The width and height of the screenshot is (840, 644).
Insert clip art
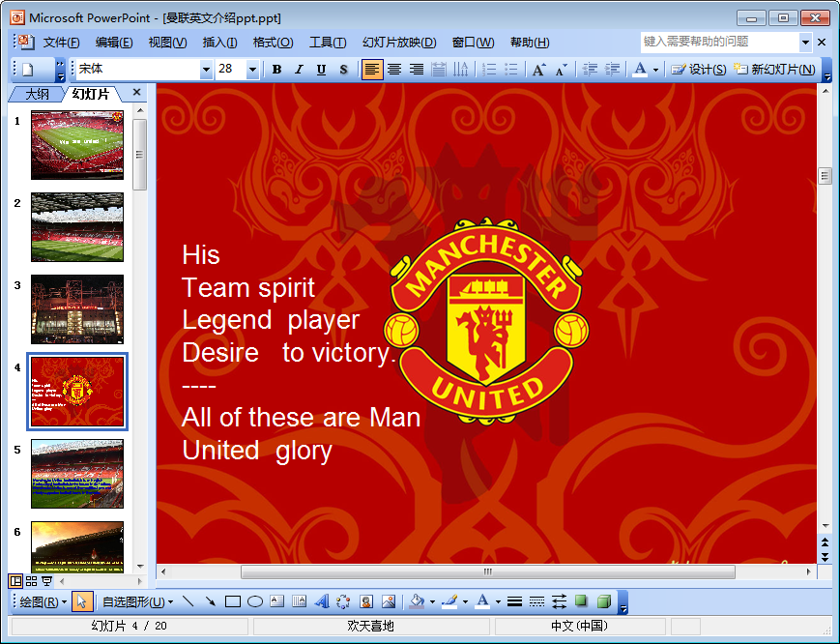pos(366,601)
